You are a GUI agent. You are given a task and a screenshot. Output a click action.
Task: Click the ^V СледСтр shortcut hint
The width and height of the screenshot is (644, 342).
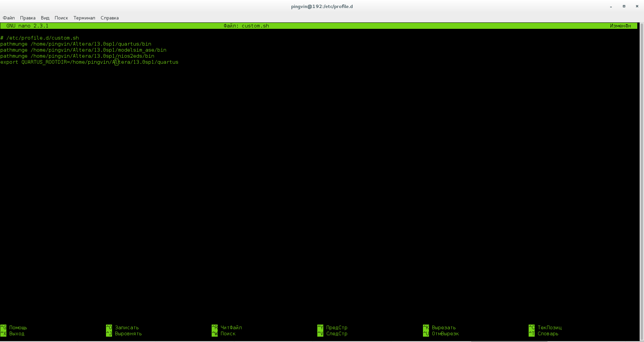pos(332,334)
